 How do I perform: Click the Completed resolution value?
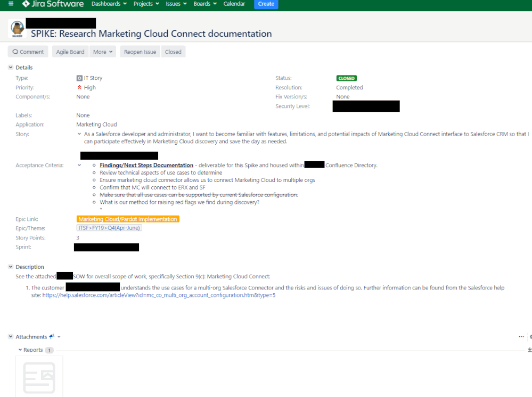[x=349, y=87]
